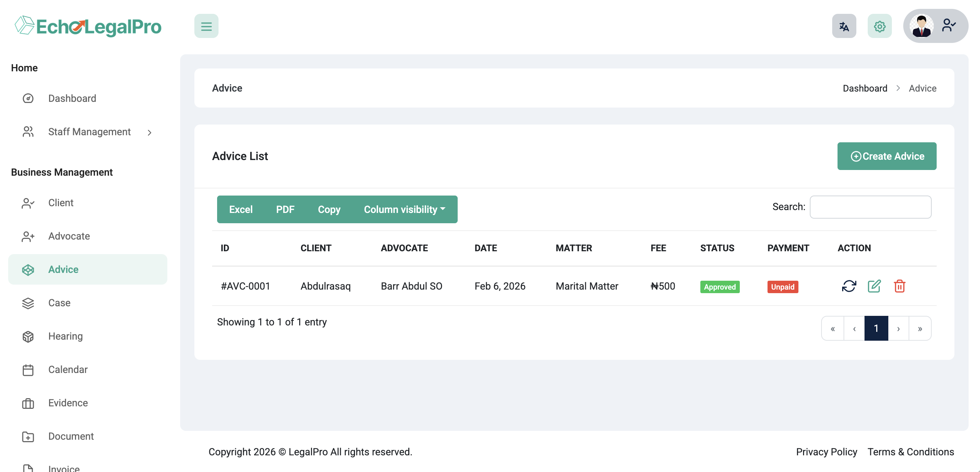Image resolution: width=980 pixels, height=472 pixels.
Task: Click the refresh status icon for AVC-0001
Action: [x=849, y=286]
